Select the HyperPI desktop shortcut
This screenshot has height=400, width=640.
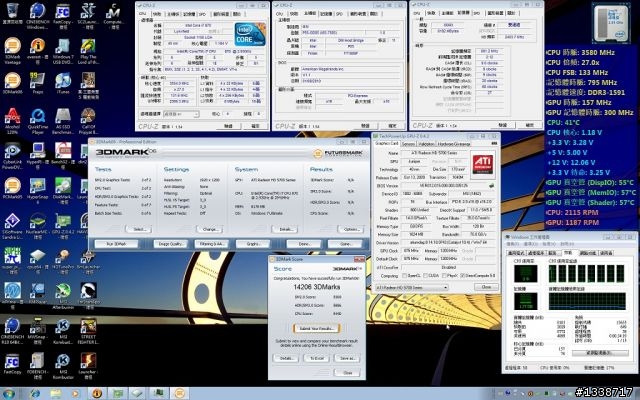tap(37, 154)
